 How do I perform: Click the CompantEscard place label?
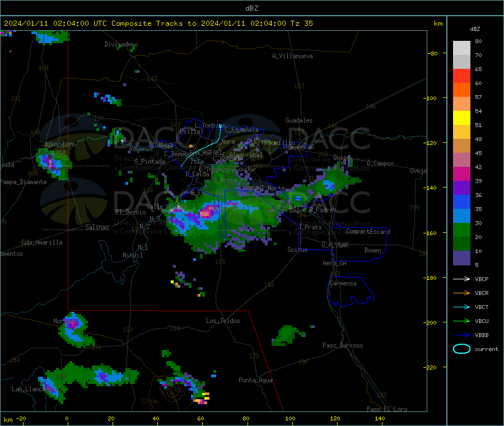pos(368,231)
